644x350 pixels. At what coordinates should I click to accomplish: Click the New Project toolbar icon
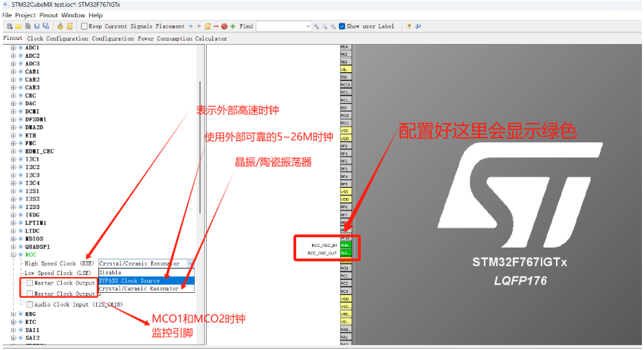pyautogui.click(x=10, y=26)
